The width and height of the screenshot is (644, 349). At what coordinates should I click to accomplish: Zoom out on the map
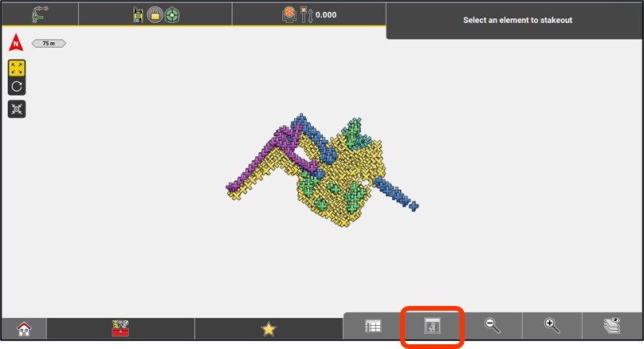[x=493, y=326]
